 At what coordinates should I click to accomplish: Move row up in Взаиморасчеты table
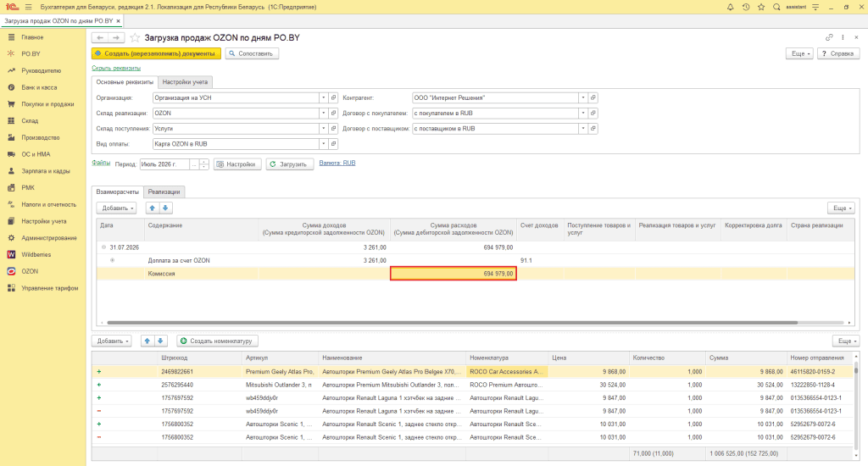153,208
